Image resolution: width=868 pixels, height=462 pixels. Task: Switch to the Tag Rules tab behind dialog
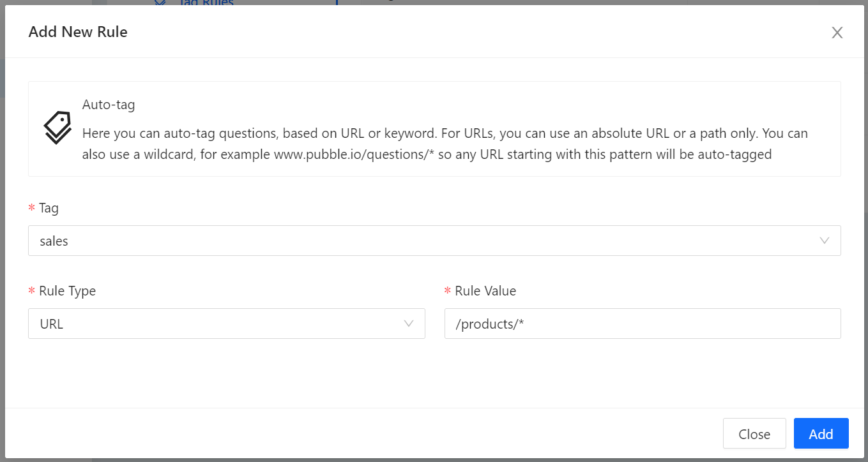point(204,3)
